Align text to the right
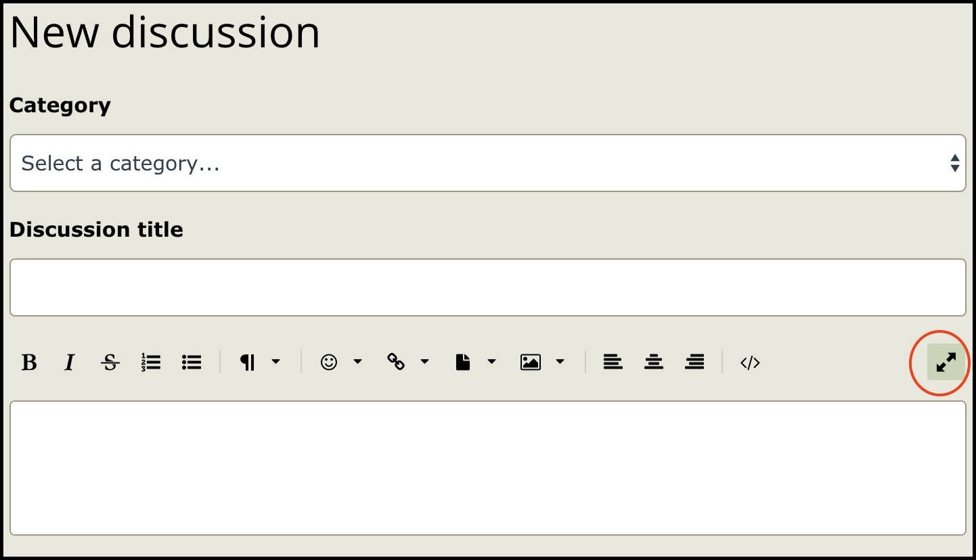This screenshot has height=560, width=976. pyautogui.click(x=694, y=363)
